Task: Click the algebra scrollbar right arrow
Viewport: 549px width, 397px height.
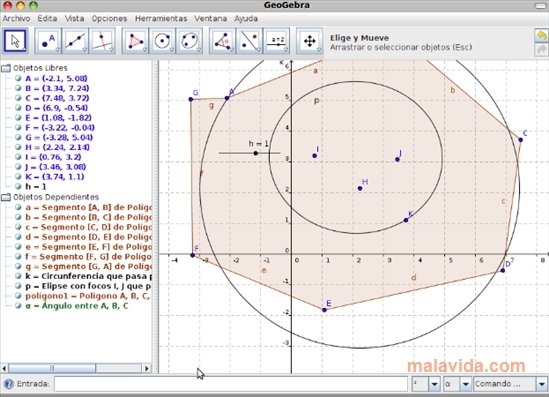Action: coord(147,368)
